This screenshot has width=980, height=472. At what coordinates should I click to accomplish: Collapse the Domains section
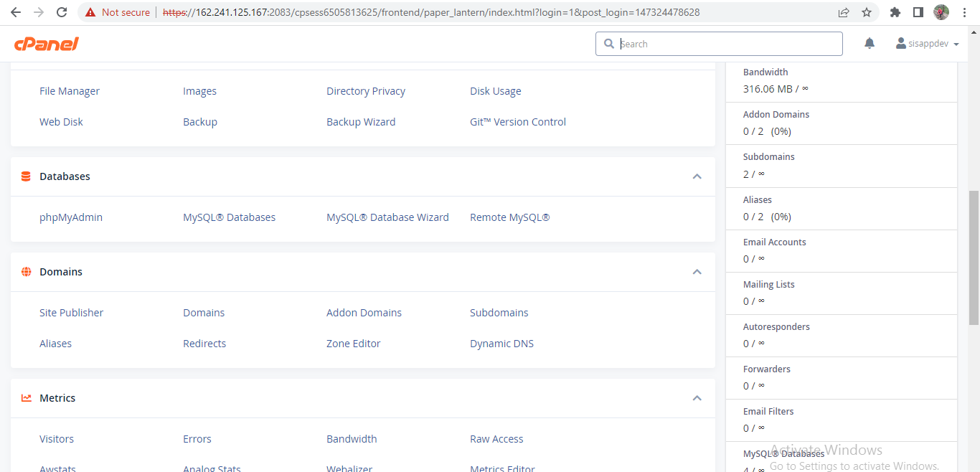pos(697,272)
